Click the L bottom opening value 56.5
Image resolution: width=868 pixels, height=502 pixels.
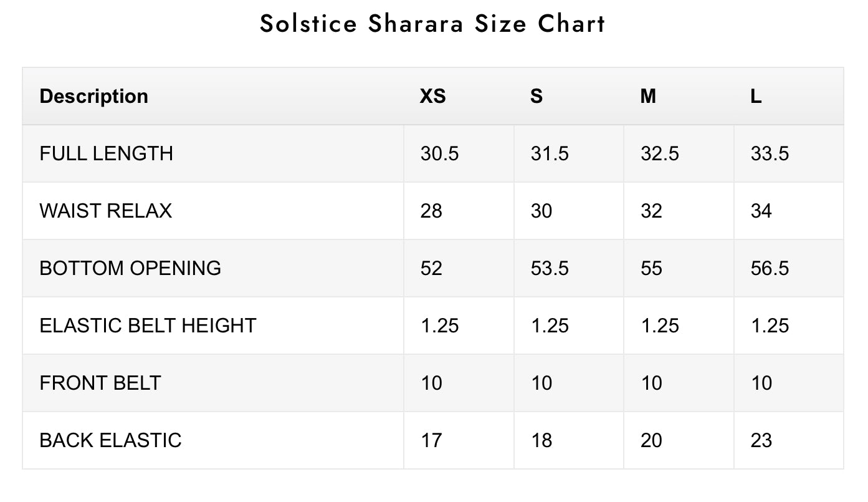pyautogui.click(x=770, y=268)
